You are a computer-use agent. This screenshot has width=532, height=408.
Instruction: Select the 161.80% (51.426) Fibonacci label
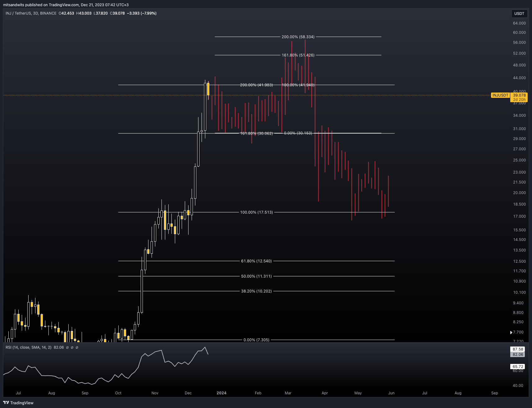click(298, 55)
